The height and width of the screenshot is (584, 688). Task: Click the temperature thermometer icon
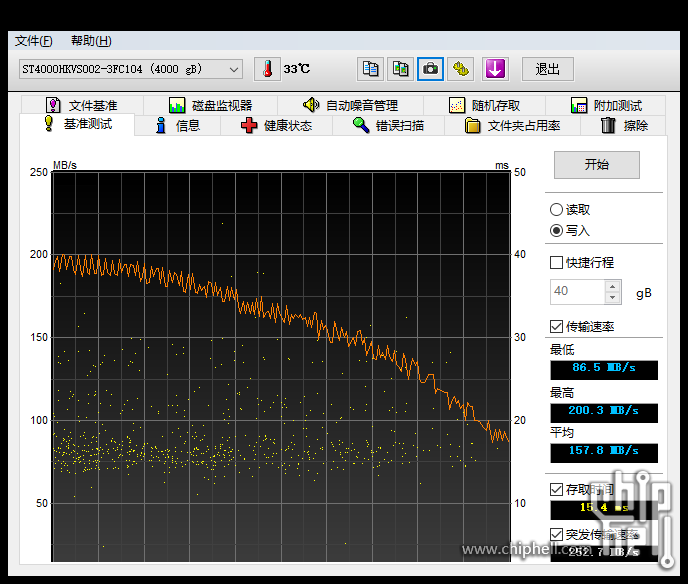[267, 69]
